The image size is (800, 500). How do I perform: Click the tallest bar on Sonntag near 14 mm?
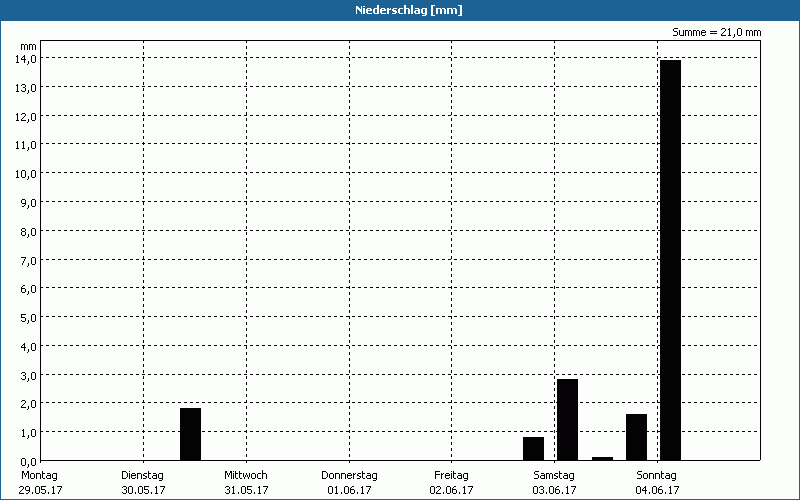click(670, 260)
